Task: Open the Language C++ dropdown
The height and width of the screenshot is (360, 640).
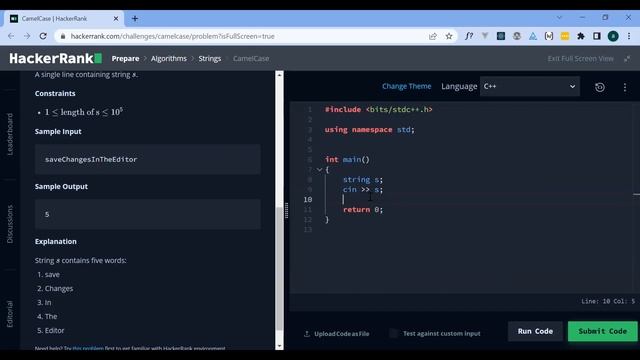Action: (x=529, y=86)
